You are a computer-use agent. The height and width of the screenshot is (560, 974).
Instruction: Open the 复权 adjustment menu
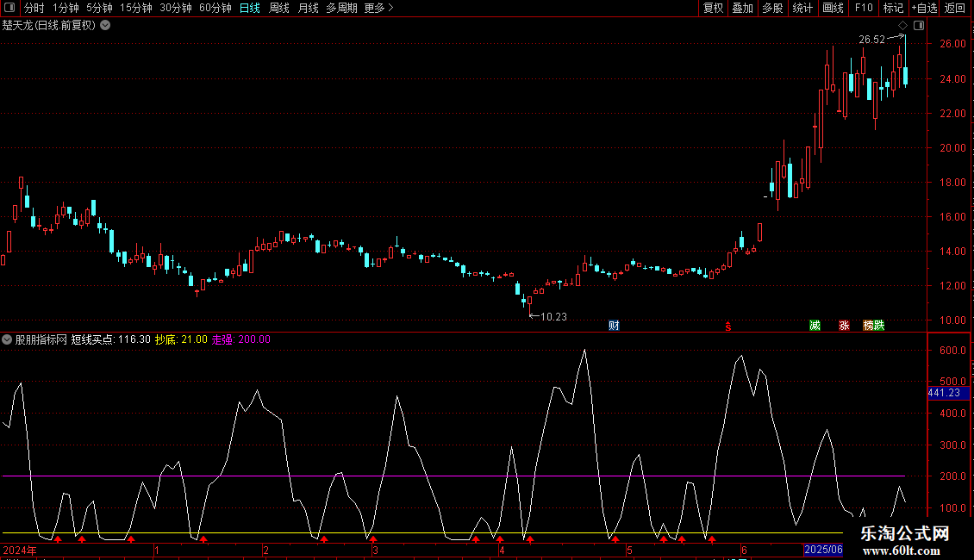click(713, 8)
